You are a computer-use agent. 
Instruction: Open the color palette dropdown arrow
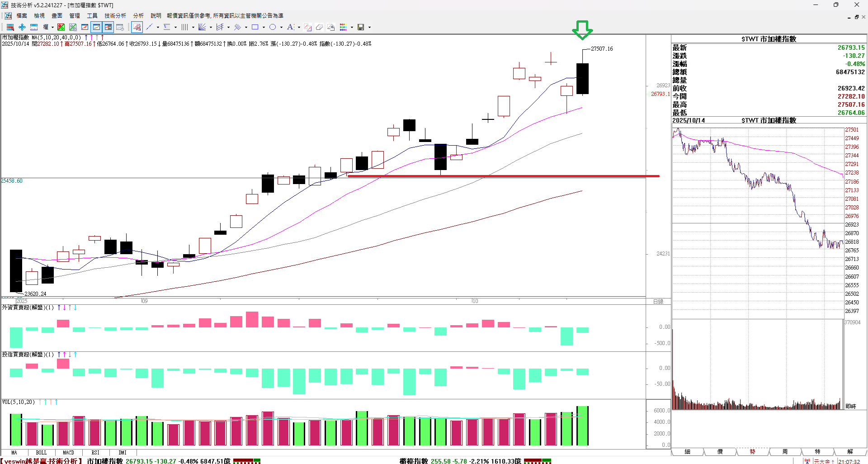tap(352, 27)
